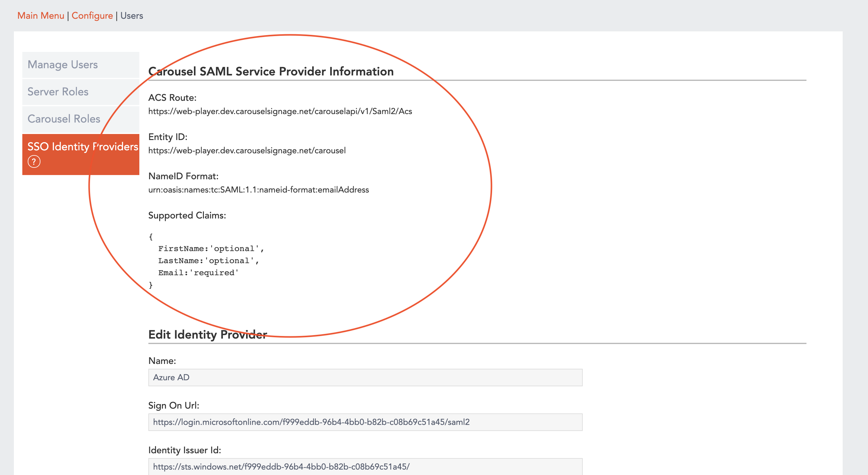Click the Edit Identity Provider heading
This screenshot has width=868, height=475.
pos(207,334)
